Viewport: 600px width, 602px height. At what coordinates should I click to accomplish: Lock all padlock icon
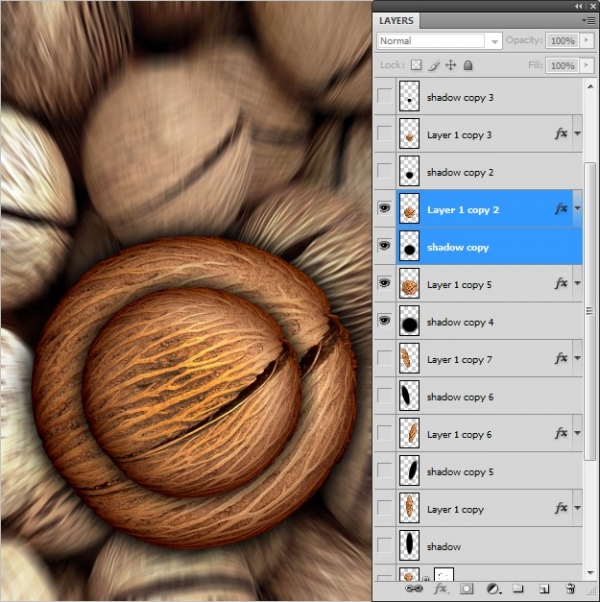pyautogui.click(x=468, y=65)
